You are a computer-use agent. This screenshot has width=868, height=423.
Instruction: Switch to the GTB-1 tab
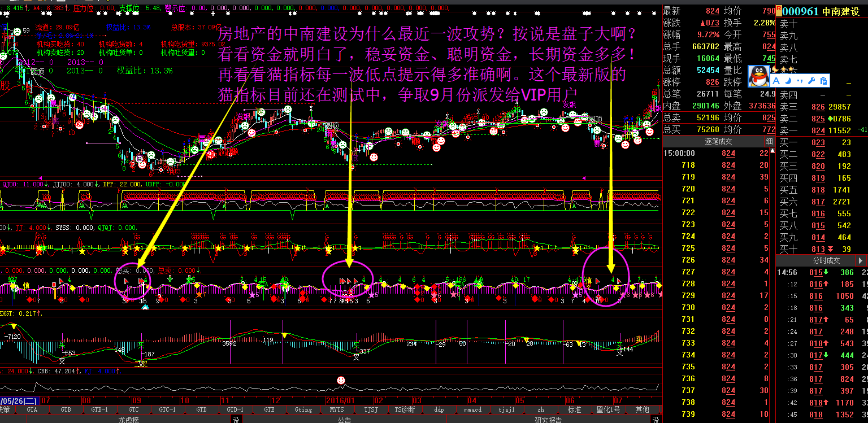pos(99,409)
